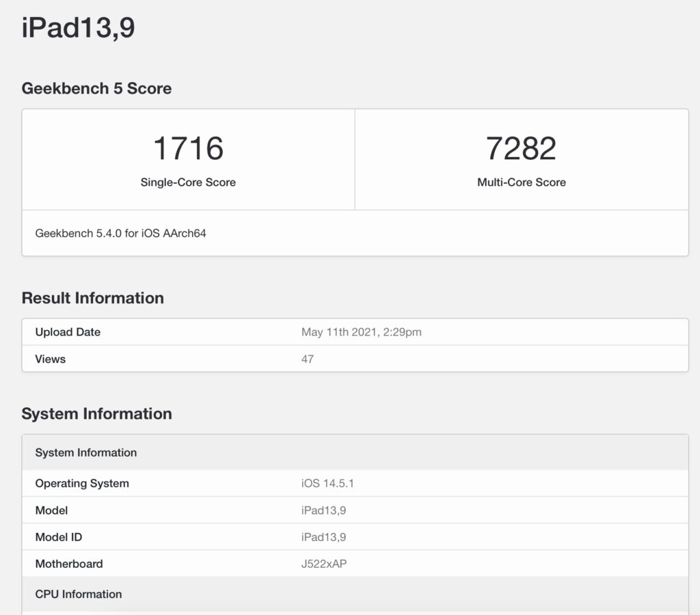Click the Multi-Core Score label

522,182
